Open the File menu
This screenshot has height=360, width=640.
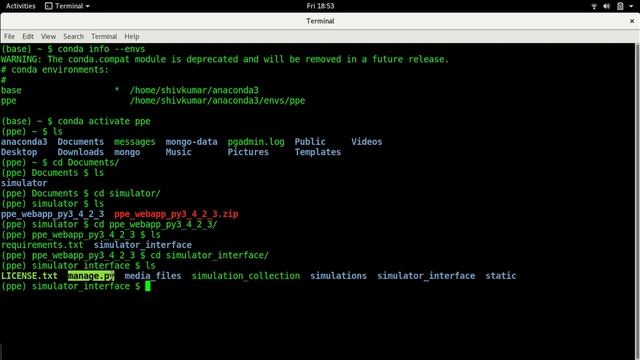tap(9, 36)
